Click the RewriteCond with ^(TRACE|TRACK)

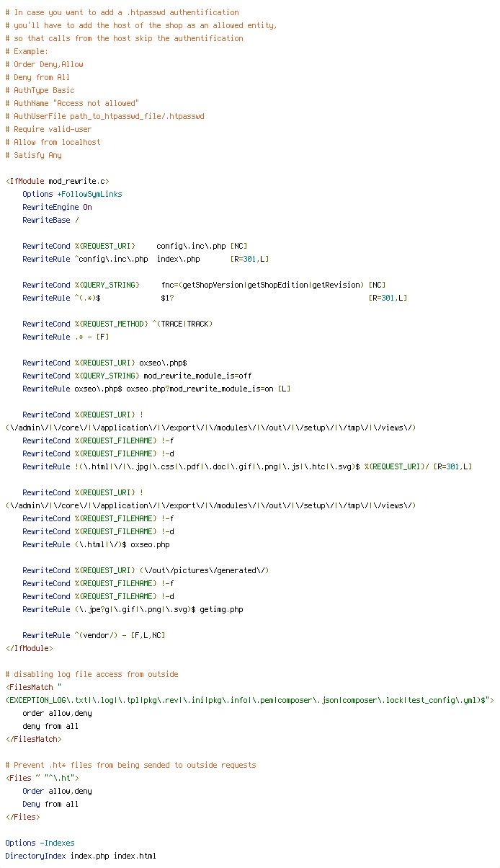(117, 324)
